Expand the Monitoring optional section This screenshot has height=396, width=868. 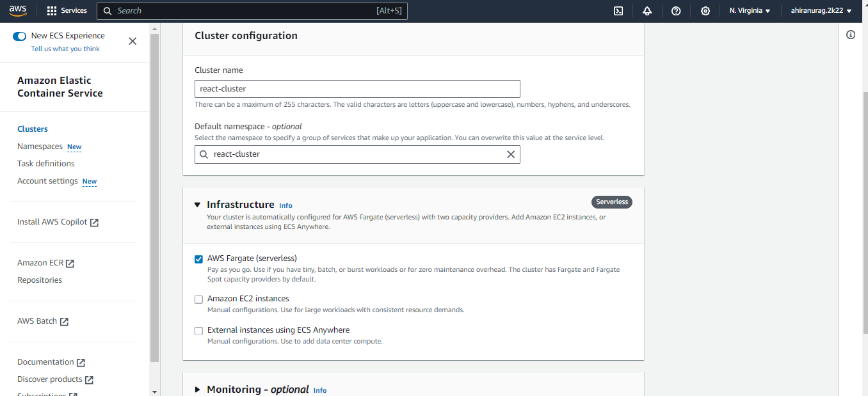(x=197, y=390)
